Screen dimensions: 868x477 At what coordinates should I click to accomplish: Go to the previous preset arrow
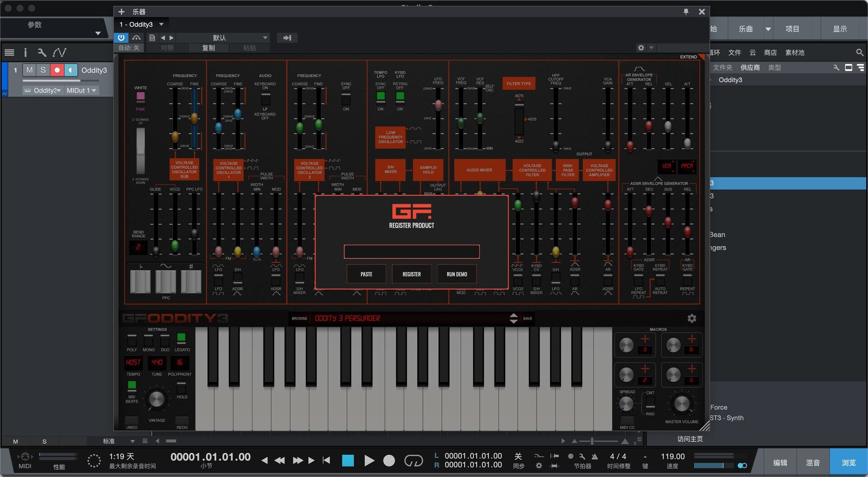point(163,38)
